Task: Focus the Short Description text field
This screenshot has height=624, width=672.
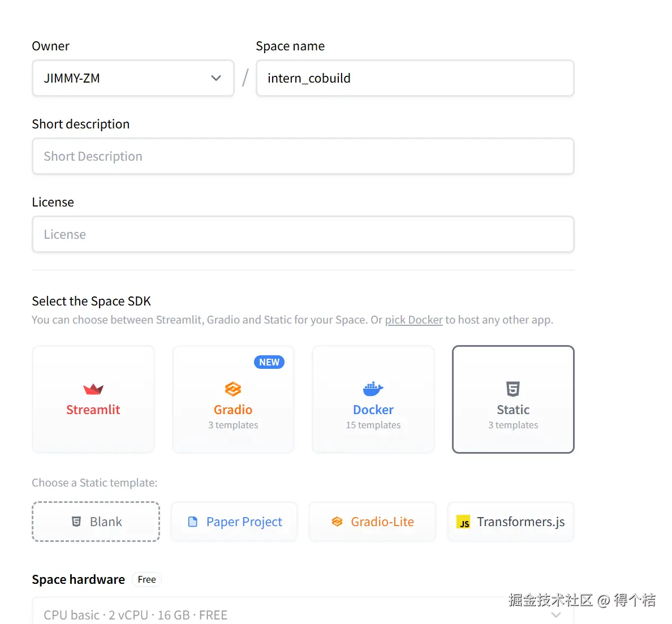Action: [303, 156]
